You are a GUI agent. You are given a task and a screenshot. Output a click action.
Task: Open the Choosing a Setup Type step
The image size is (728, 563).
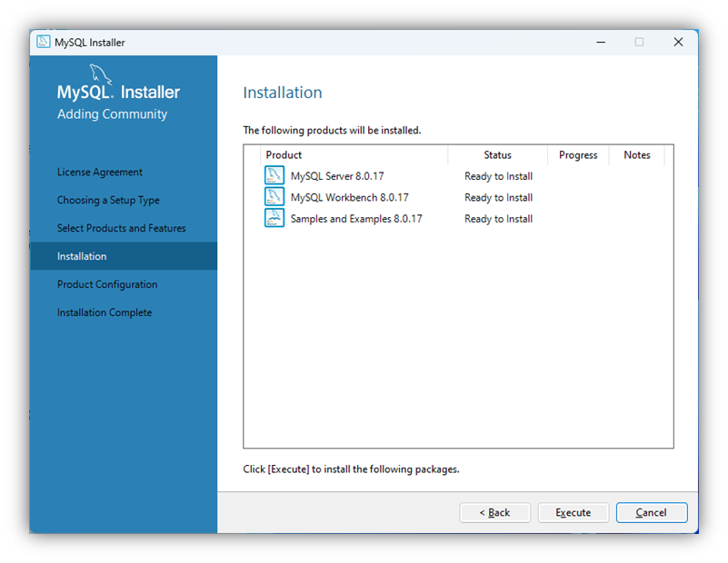[108, 201]
